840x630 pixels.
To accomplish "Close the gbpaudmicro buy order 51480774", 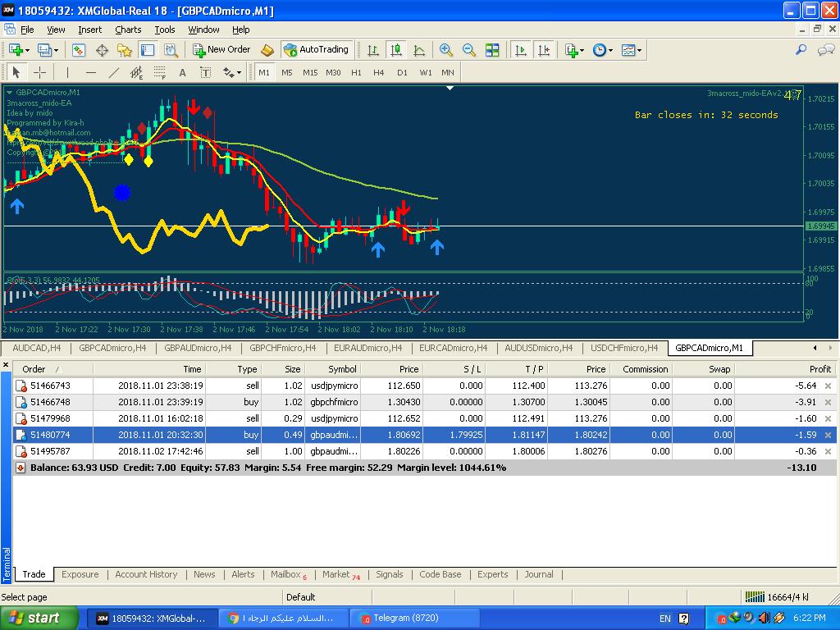I will coord(828,435).
